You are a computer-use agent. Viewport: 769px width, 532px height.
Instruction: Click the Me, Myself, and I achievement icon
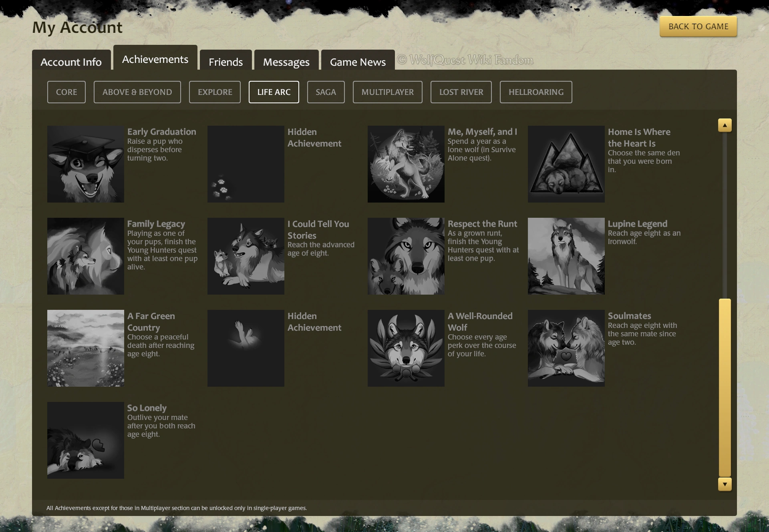pyautogui.click(x=406, y=164)
